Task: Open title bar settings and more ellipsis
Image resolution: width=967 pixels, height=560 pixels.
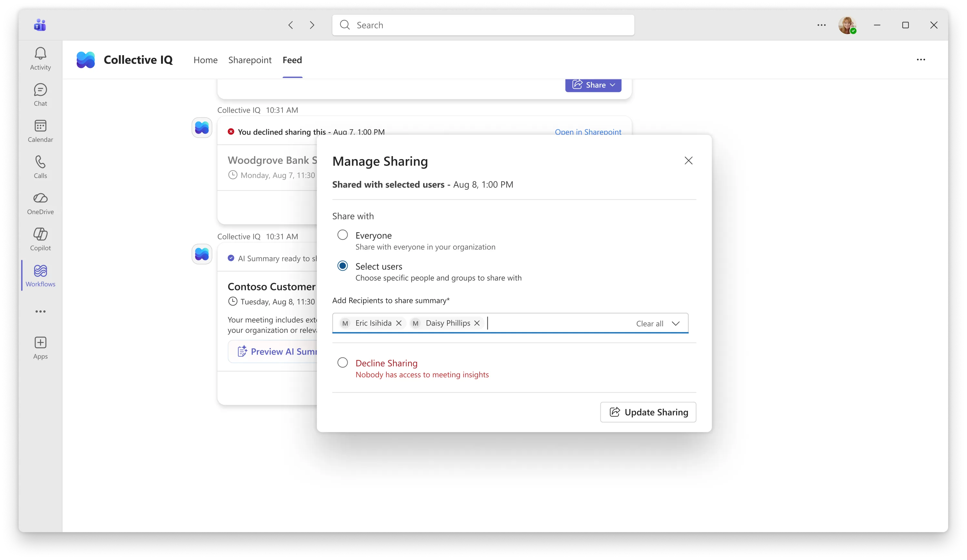Action: [821, 25]
